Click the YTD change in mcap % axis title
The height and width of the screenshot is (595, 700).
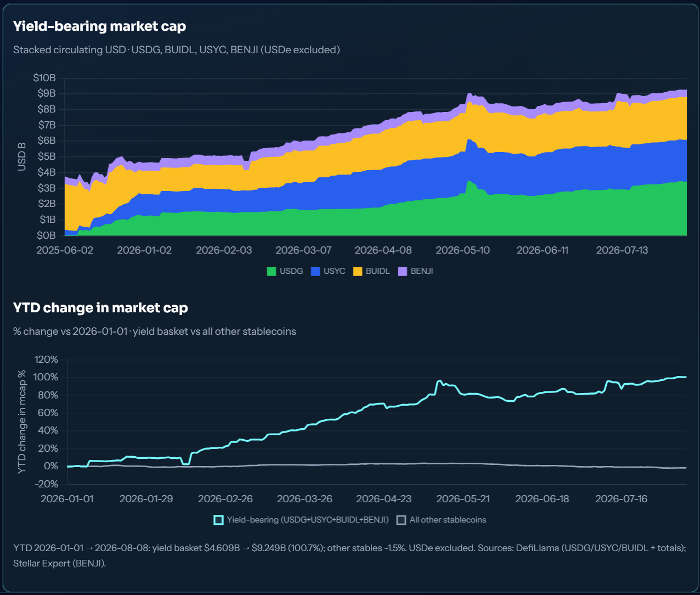22,422
